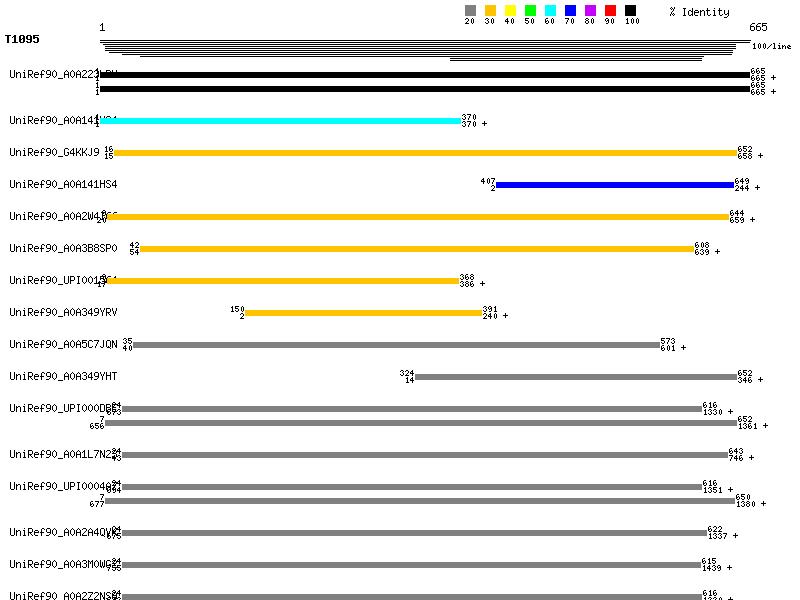The height and width of the screenshot is (600, 800).
Task: Click the red 90% identity legend swatch
Action: tap(610, 11)
